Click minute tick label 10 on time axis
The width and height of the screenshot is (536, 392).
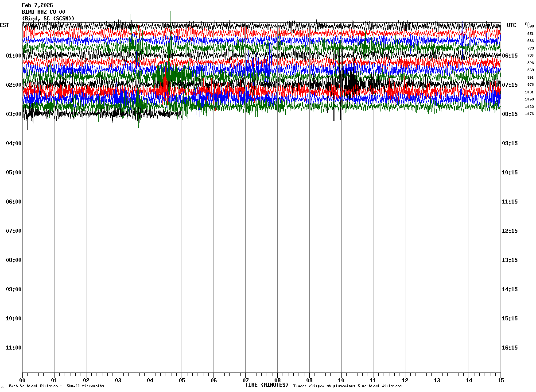pos(341,380)
